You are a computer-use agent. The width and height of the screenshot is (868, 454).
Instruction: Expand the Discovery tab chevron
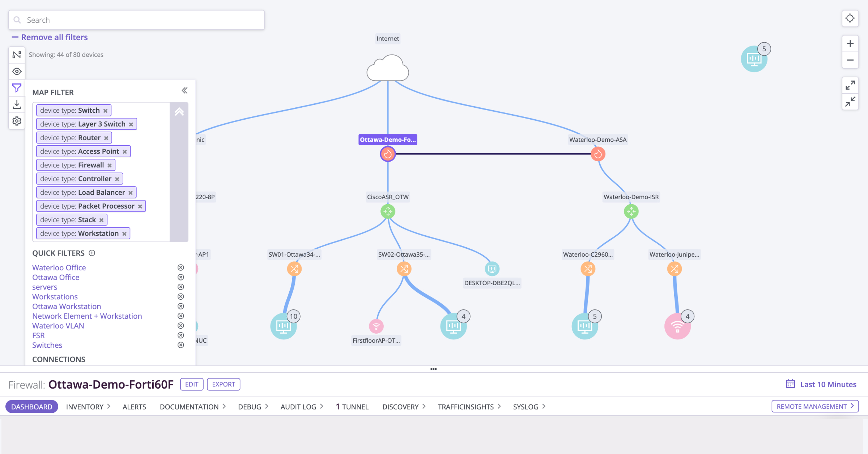tap(424, 406)
